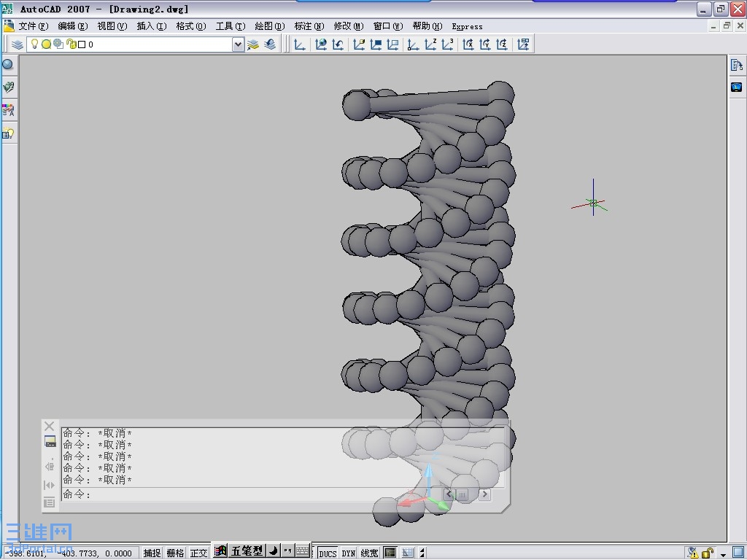Toggle 线宽 lineweight display in status bar
This screenshot has width=747, height=560.
tap(369, 553)
